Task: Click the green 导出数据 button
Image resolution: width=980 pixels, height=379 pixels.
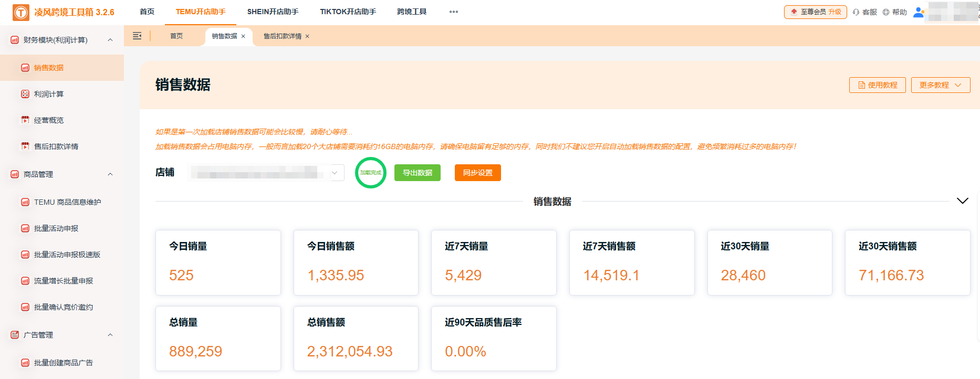Action: (x=418, y=173)
